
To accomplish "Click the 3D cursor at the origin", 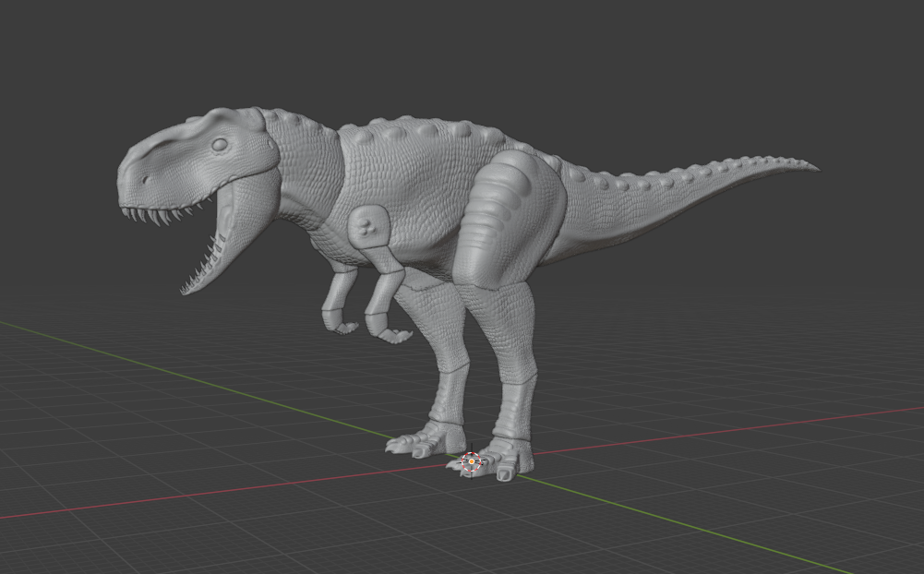I will pyautogui.click(x=472, y=462).
